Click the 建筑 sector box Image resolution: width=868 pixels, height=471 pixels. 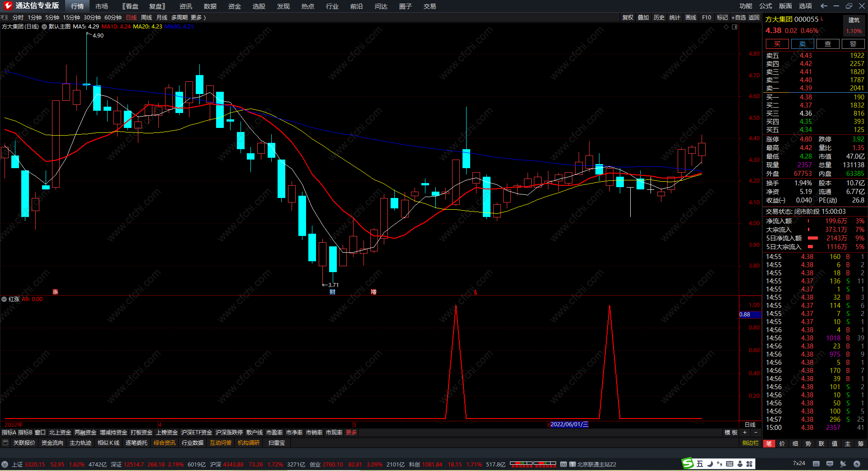coord(854,25)
